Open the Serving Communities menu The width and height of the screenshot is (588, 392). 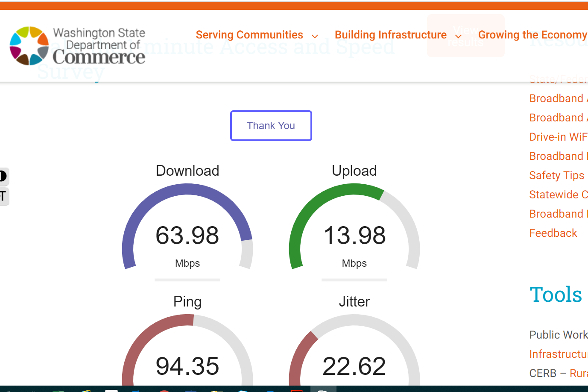coord(249,35)
